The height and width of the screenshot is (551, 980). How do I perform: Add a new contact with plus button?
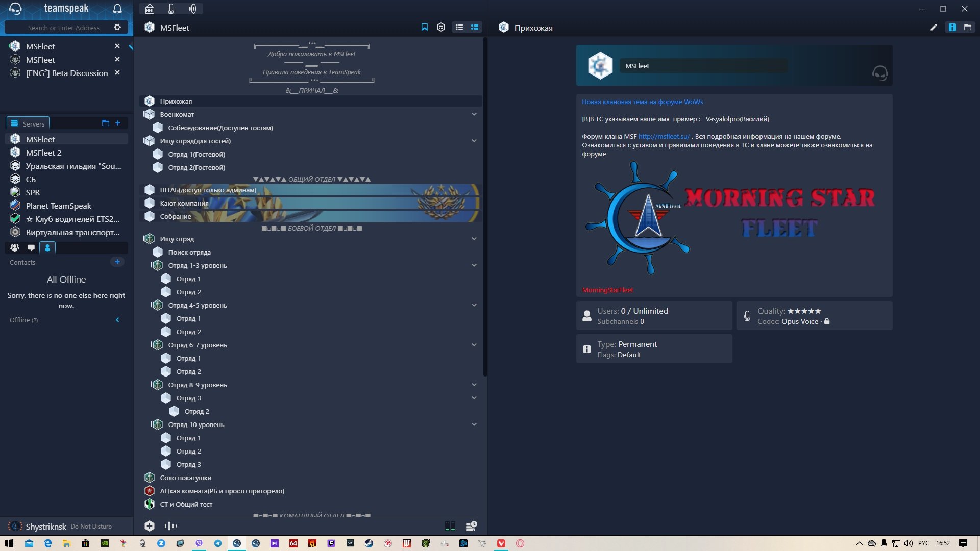[117, 262]
